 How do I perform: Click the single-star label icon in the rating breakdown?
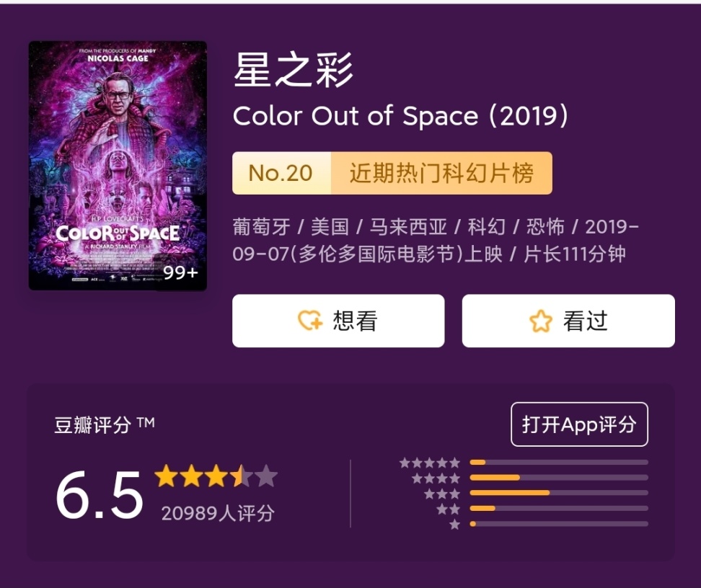pyautogui.click(x=454, y=525)
